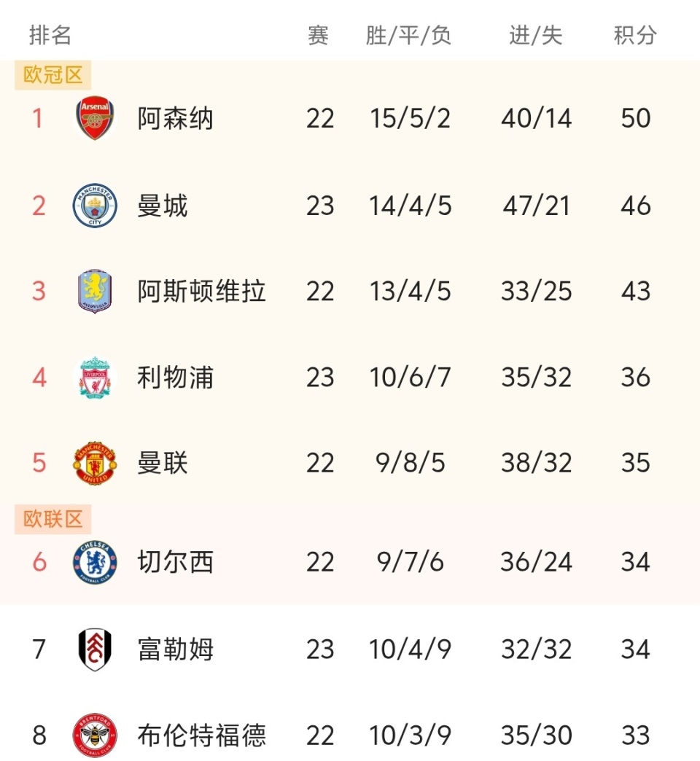Tap the Liverpool club crest
The image size is (700, 761).
[x=95, y=378]
